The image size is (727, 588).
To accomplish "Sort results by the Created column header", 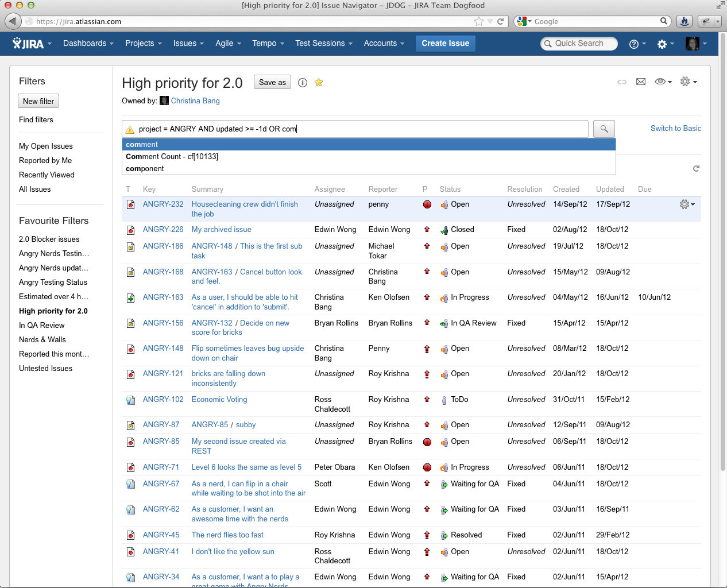I will coord(566,189).
